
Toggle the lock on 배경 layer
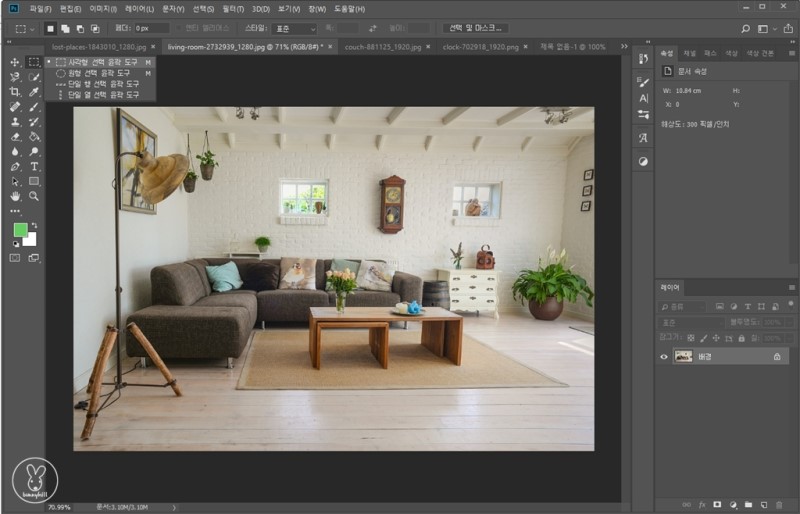click(776, 357)
